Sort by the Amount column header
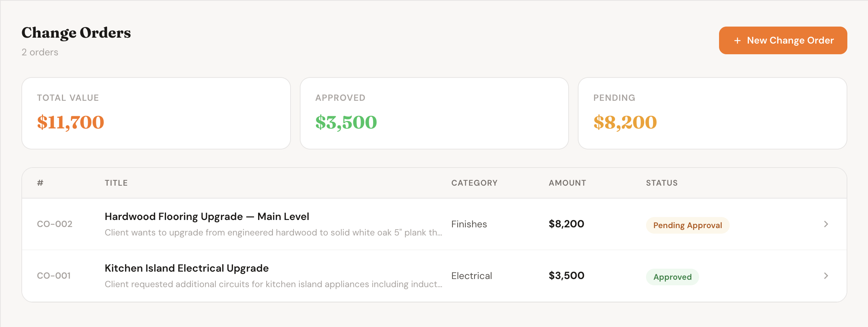 [x=567, y=183]
